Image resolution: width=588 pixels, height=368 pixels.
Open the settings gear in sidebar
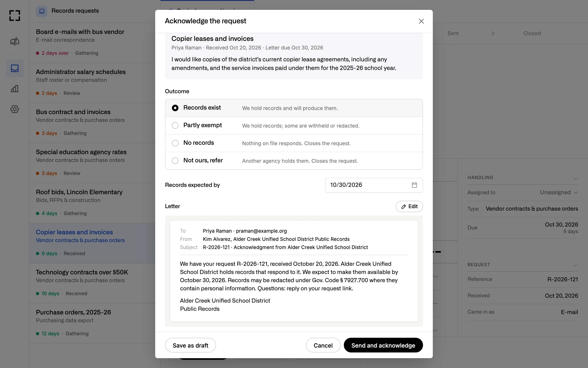click(x=14, y=109)
